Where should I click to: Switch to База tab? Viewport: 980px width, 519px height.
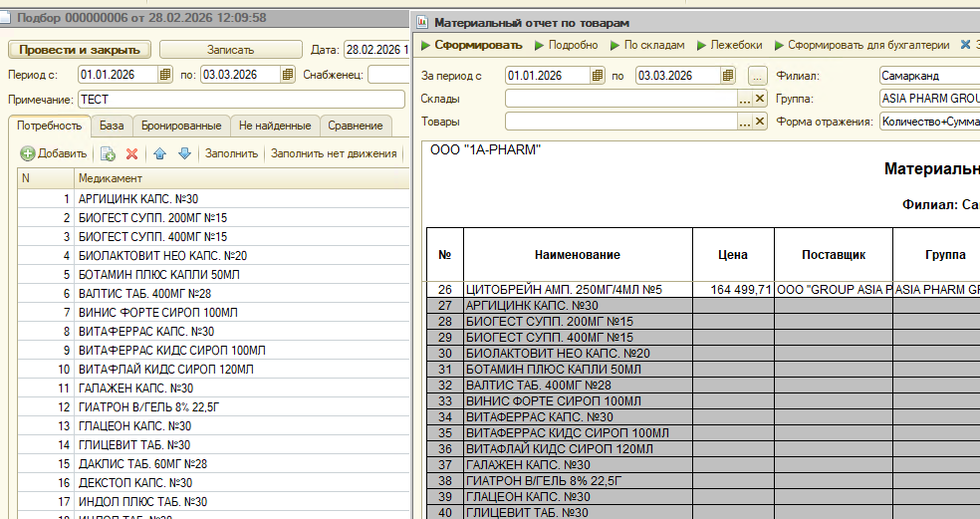[x=112, y=126]
